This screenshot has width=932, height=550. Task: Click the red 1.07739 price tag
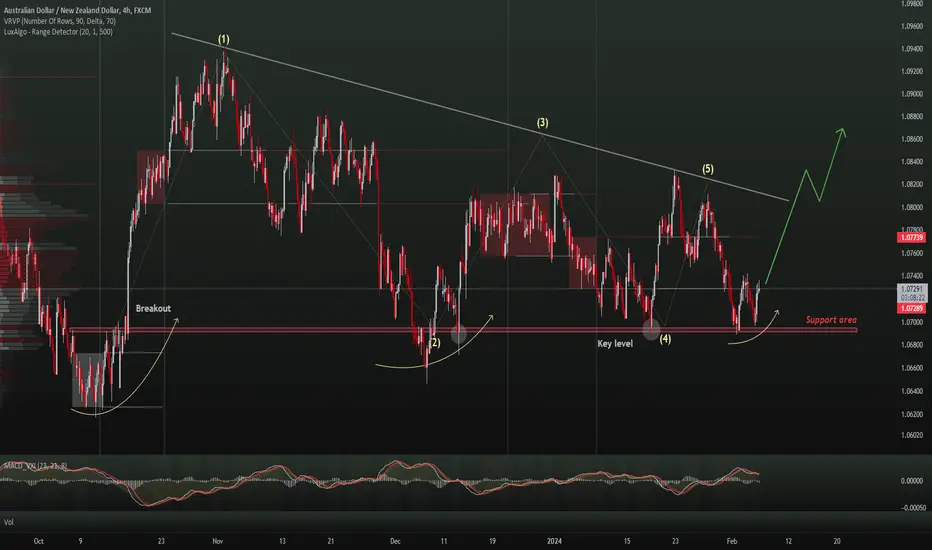[911, 237]
